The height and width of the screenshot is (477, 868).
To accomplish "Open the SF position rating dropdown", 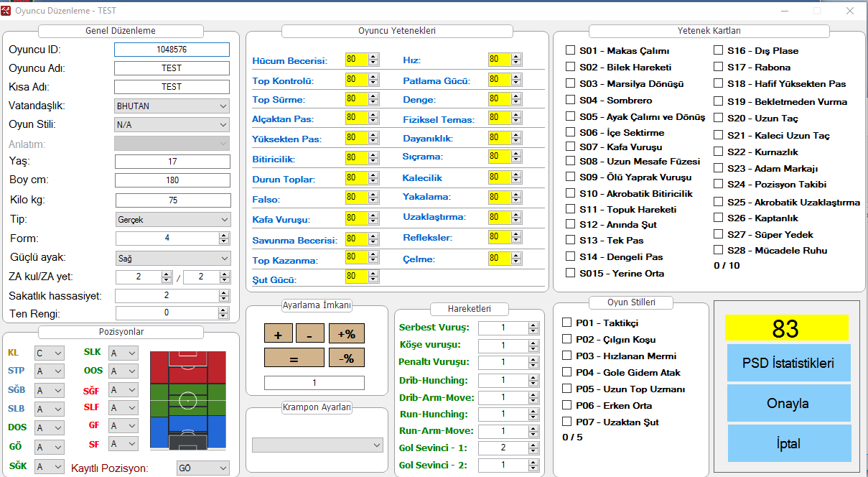I will coord(123,445).
